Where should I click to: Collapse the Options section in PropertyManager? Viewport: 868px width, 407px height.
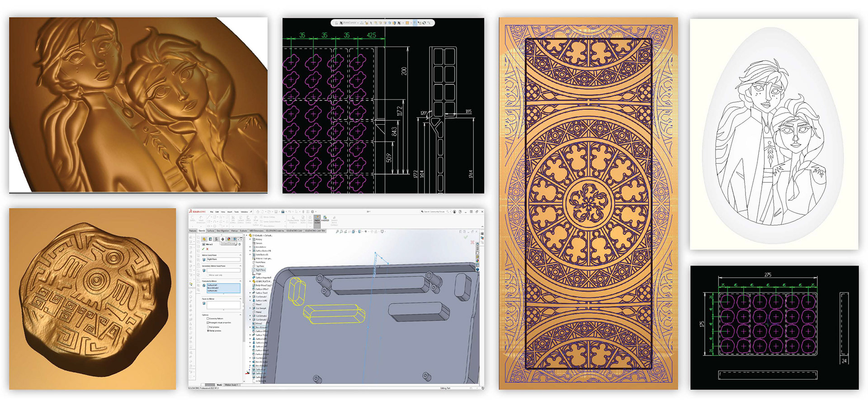241,315
